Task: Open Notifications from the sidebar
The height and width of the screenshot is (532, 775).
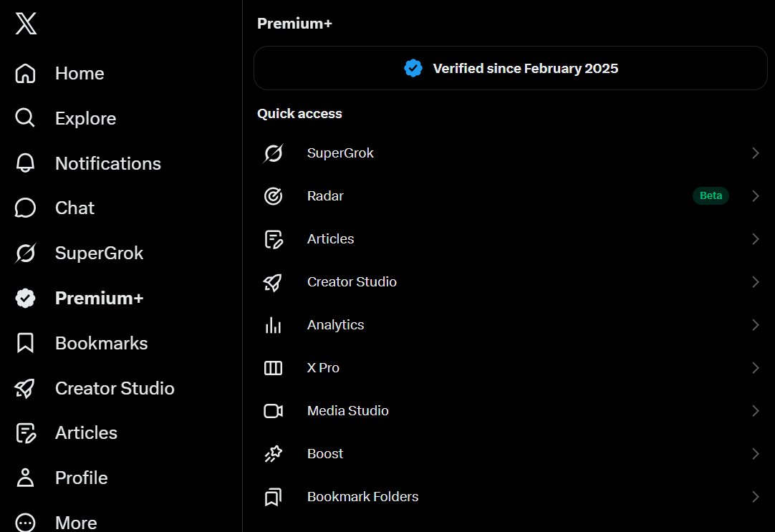Action: tap(108, 163)
